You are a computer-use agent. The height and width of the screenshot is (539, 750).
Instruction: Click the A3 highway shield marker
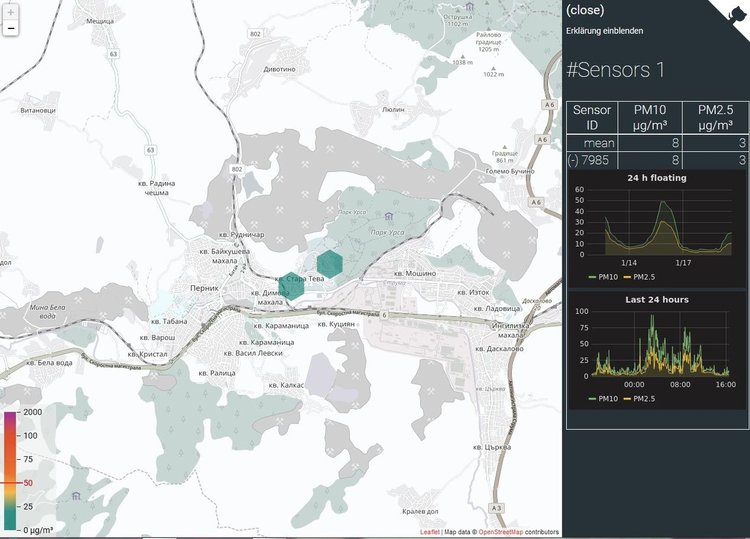point(498,507)
